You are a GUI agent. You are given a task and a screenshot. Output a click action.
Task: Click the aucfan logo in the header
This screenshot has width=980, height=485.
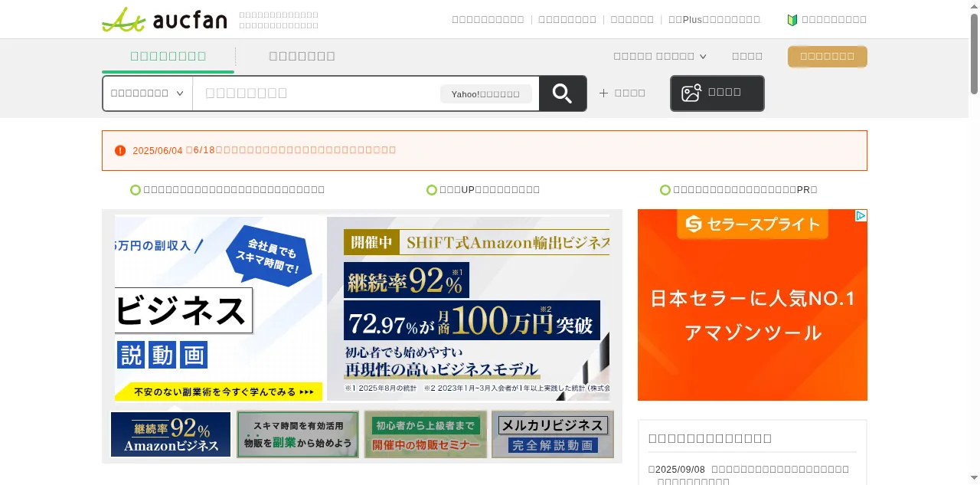coord(165,19)
